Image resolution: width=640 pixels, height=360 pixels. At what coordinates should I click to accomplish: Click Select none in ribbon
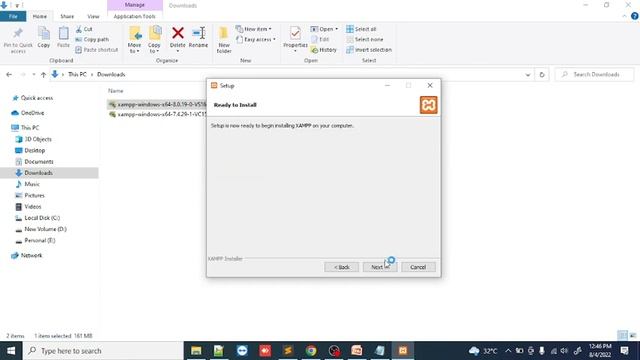coord(364,39)
